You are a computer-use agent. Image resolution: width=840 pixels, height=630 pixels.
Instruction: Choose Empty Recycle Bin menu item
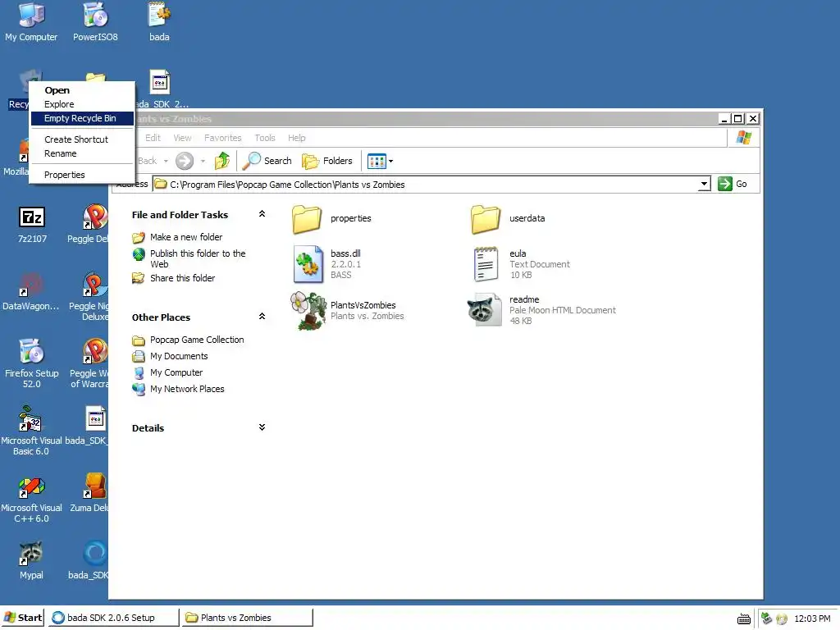click(82, 118)
